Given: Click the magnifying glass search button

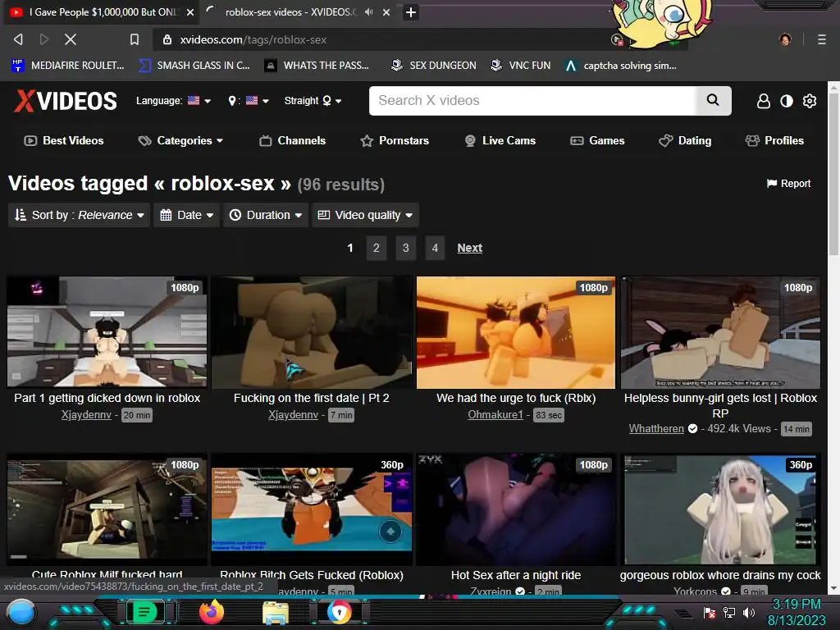Looking at the screenshot, I should 713,100.
